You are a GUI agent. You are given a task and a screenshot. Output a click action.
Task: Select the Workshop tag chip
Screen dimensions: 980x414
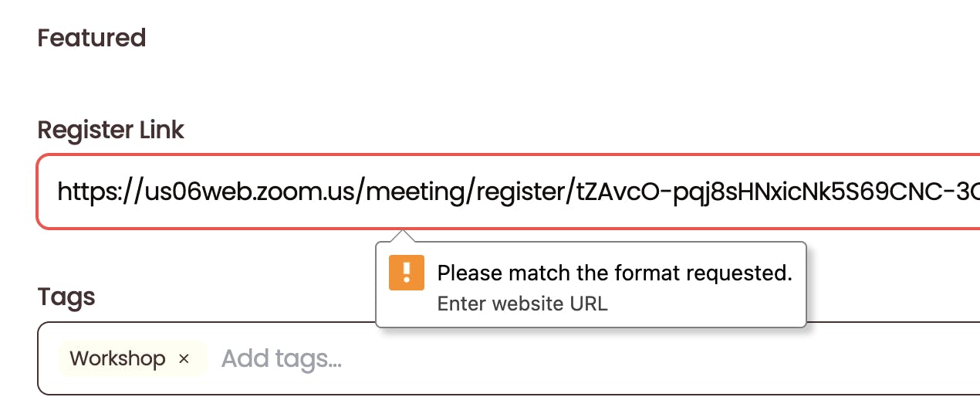pos(132,358)
